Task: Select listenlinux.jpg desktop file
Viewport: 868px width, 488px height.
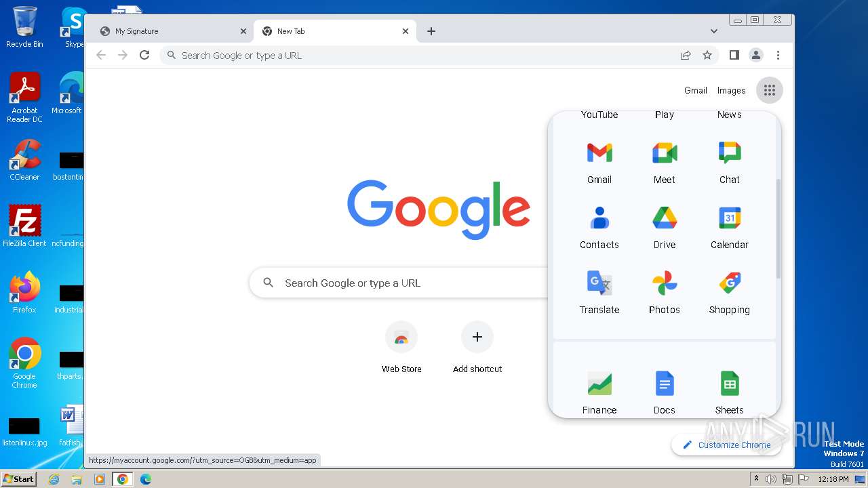Action: tap(24, 431)
